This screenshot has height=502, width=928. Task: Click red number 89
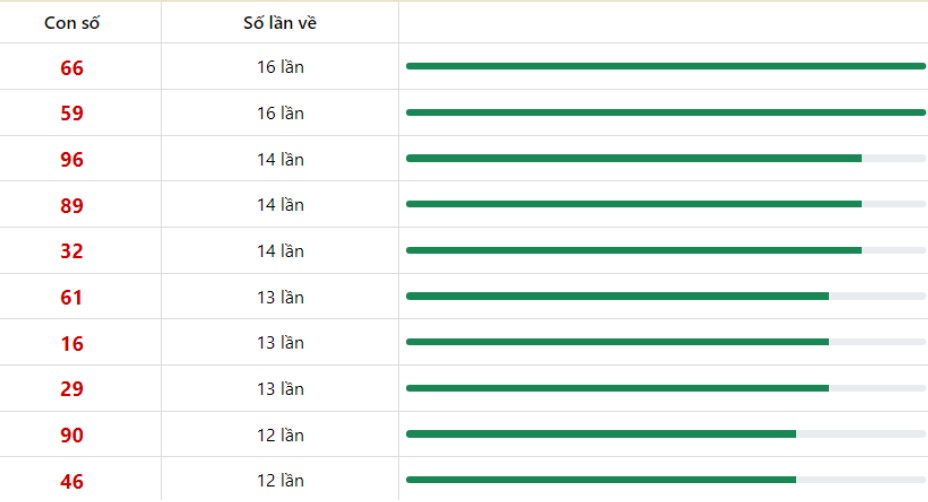click(x=72, y=205)
